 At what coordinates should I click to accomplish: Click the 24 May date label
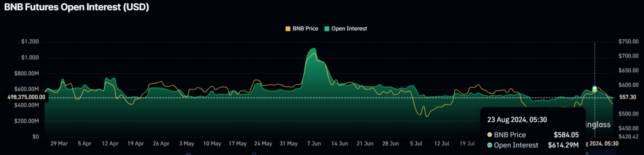[263, 144]
